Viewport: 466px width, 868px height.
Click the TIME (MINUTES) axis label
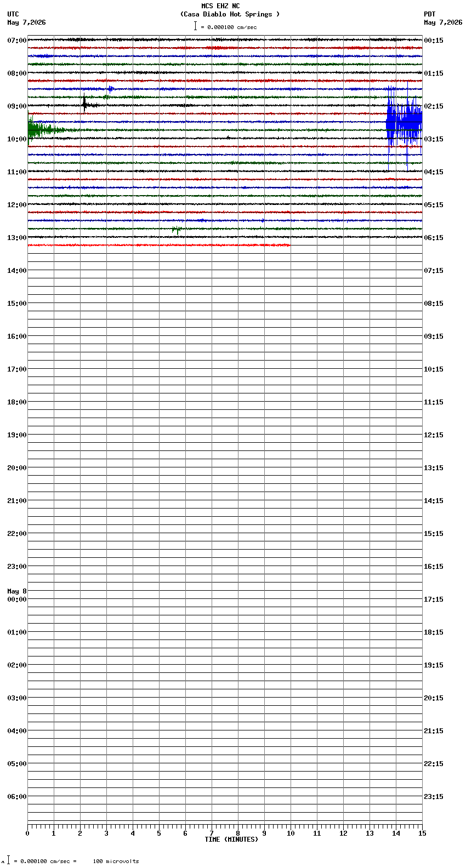(231, 840)
